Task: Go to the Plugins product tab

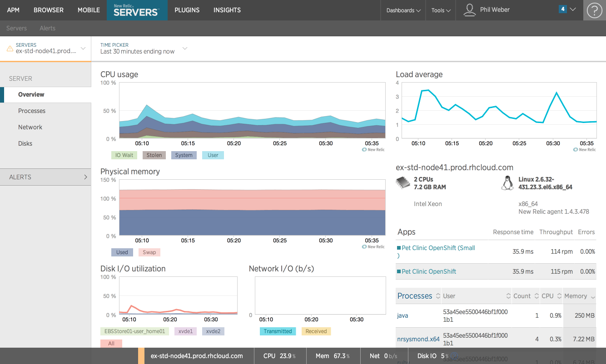Action: (x=187, y=10)
